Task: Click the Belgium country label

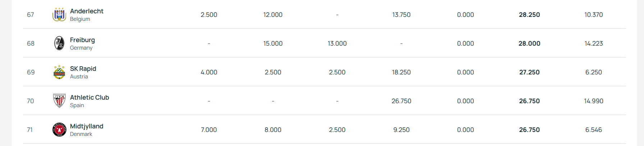Action: [x=80, y=19]
